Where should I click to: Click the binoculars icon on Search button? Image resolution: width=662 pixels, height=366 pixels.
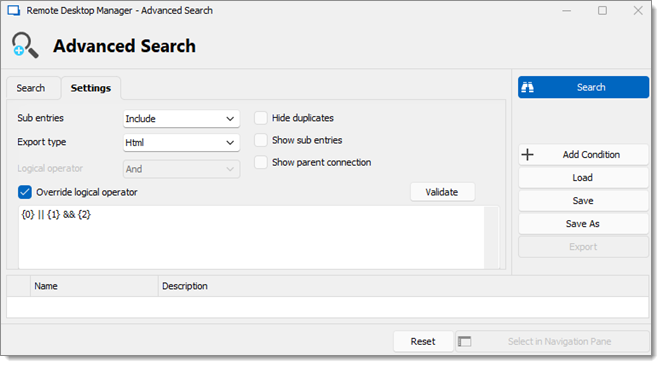527,87
